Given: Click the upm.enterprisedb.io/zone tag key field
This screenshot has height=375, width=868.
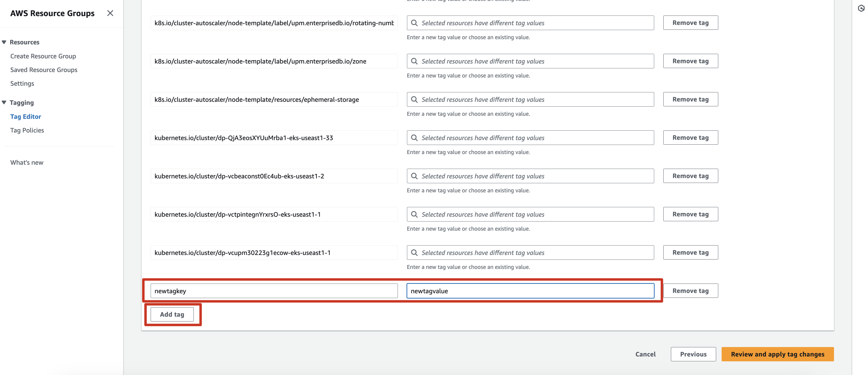Looking at the screenshot, I should click(x=274, y=61).
